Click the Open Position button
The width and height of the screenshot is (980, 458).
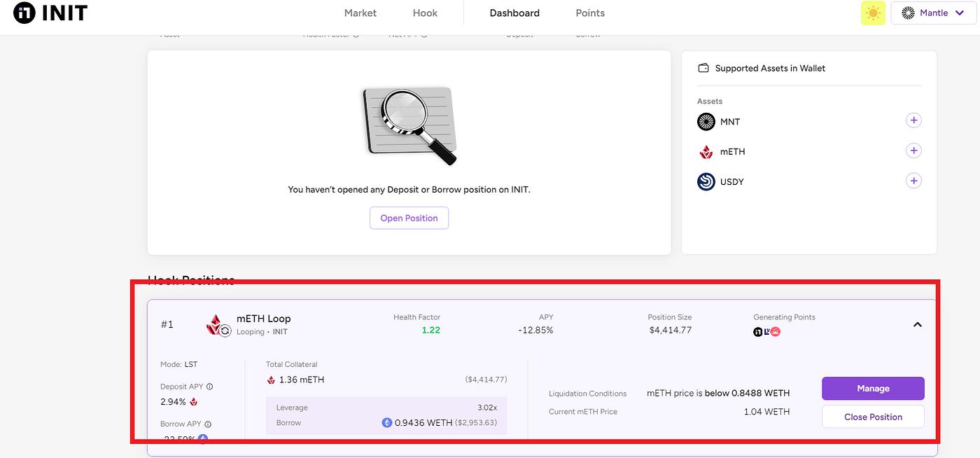[x=409, y=218]
